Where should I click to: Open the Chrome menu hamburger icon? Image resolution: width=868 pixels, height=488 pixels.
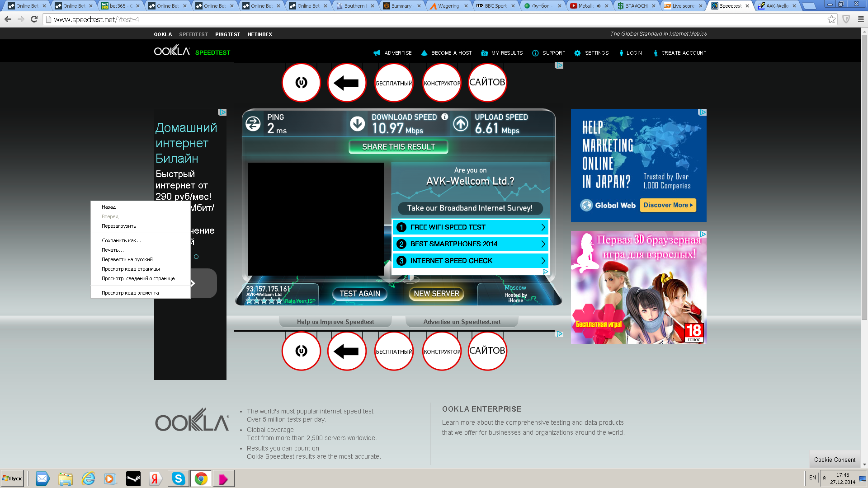(x=861, y=19)
